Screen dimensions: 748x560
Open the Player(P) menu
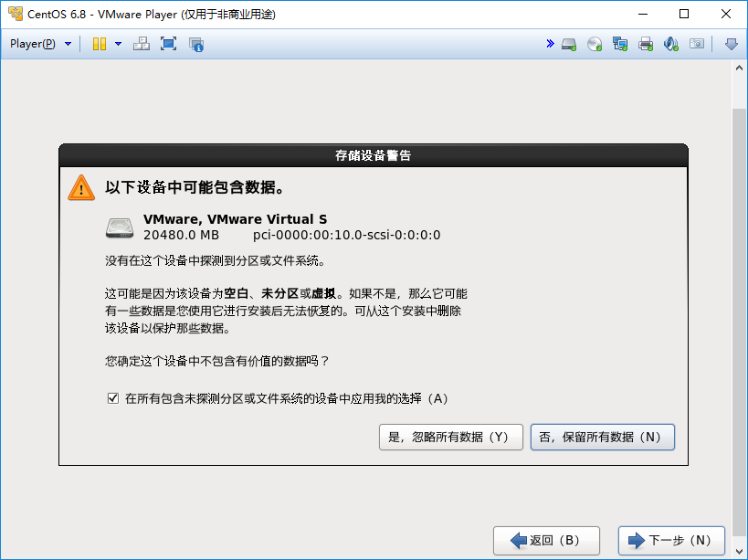(x=33, y=44)
